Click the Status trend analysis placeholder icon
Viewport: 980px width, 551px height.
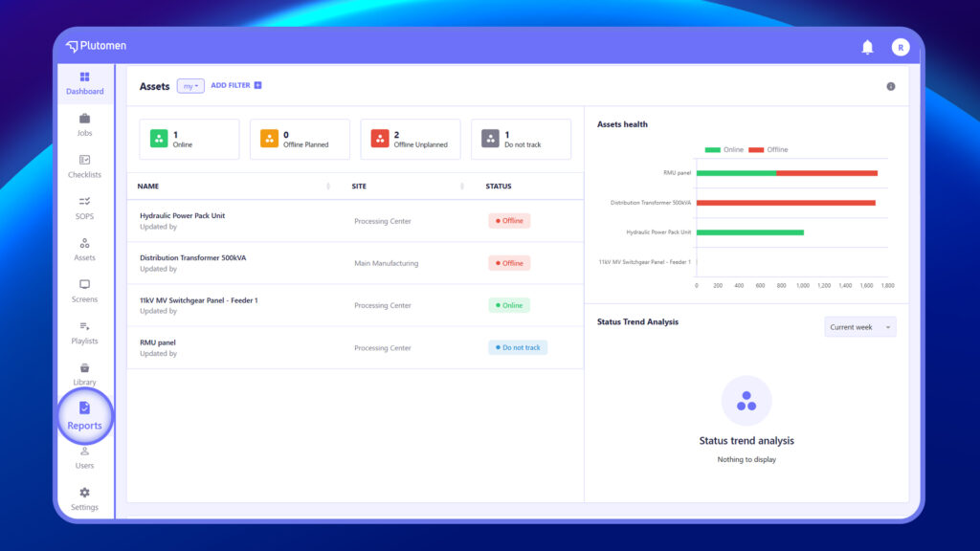[746, 401]
